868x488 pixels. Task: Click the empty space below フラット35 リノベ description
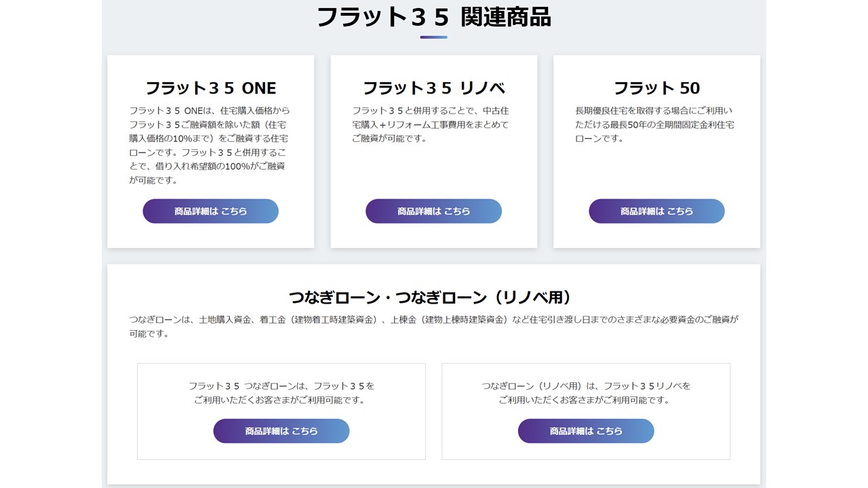coord(433,169)
